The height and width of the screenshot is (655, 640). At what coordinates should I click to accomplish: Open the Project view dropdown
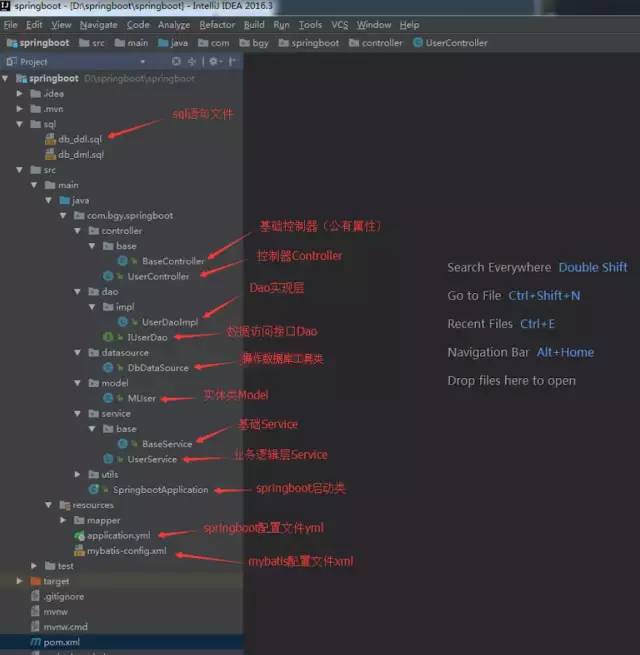(143, 62)
